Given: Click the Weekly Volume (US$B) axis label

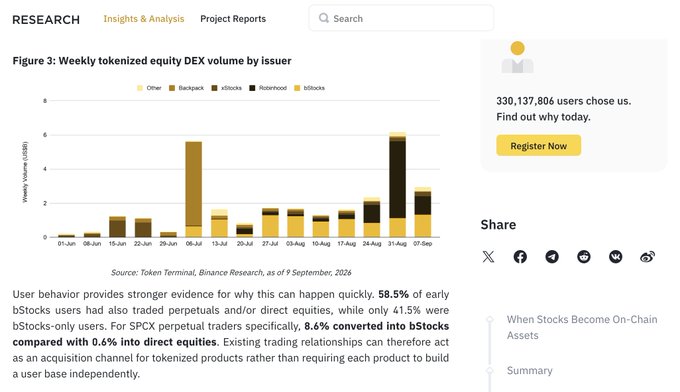Looking at the screenshot, I should click(25, 172).
